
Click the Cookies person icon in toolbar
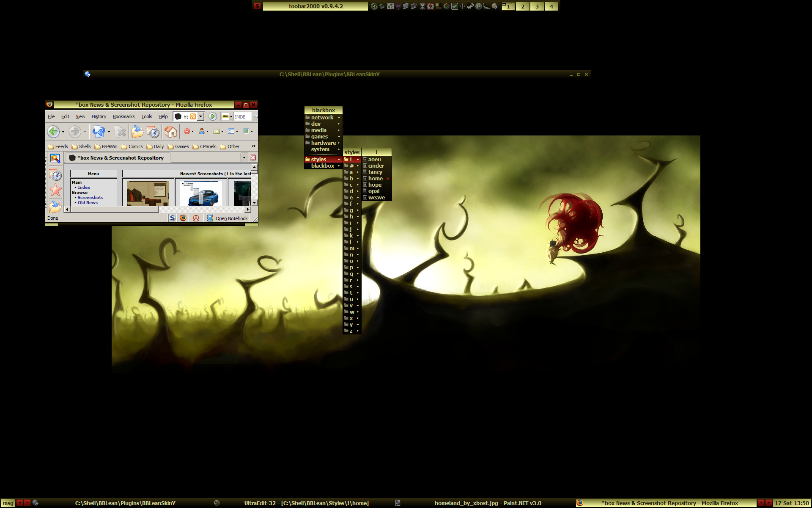pos(202,132)
